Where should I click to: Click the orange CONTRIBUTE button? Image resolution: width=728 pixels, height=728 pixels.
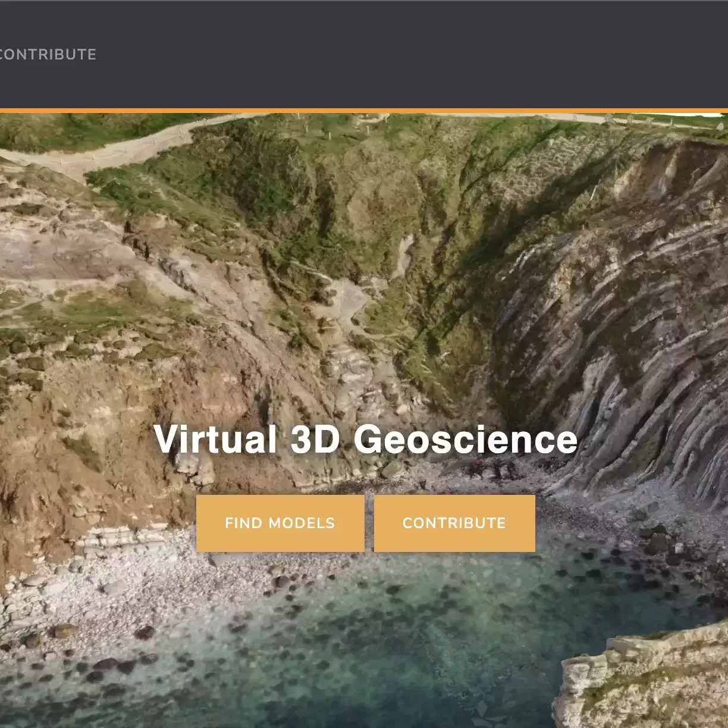[x=454, y=522]
